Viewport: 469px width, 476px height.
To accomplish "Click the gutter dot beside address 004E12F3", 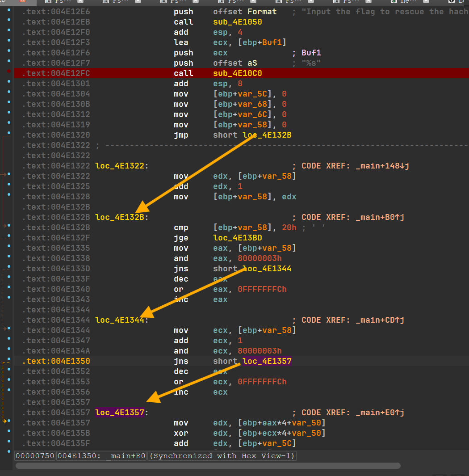I will 9,42.
